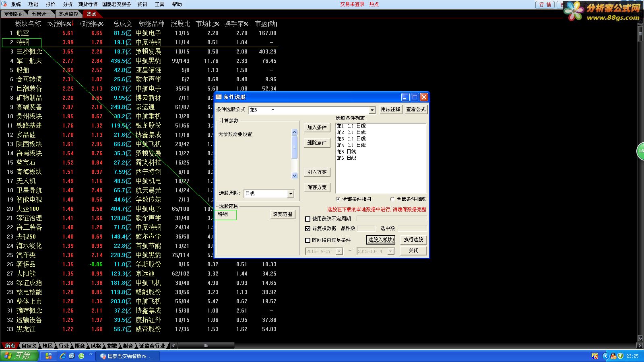
Task: Open the green 360 browser quick-launch icon
Action: point(81,356)
